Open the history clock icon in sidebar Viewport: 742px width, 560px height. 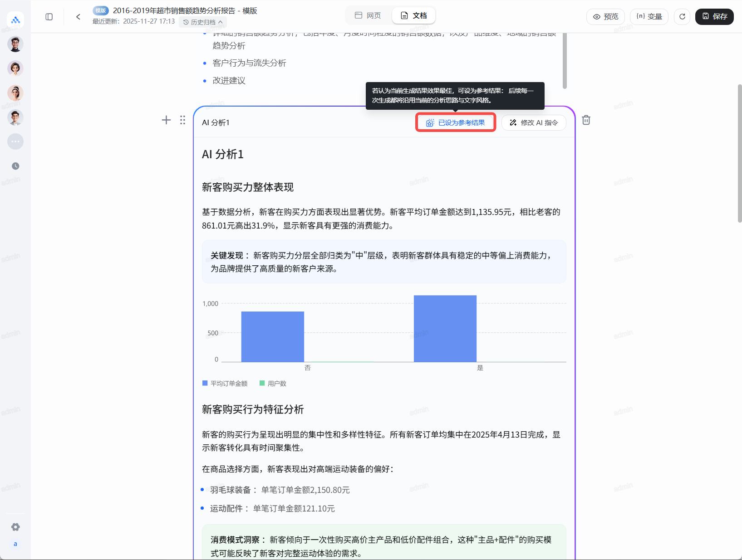point(15,166)
